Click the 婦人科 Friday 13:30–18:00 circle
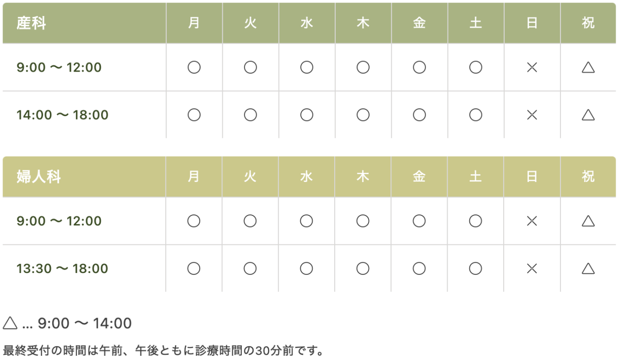The image size is (620, 364). 419,269
